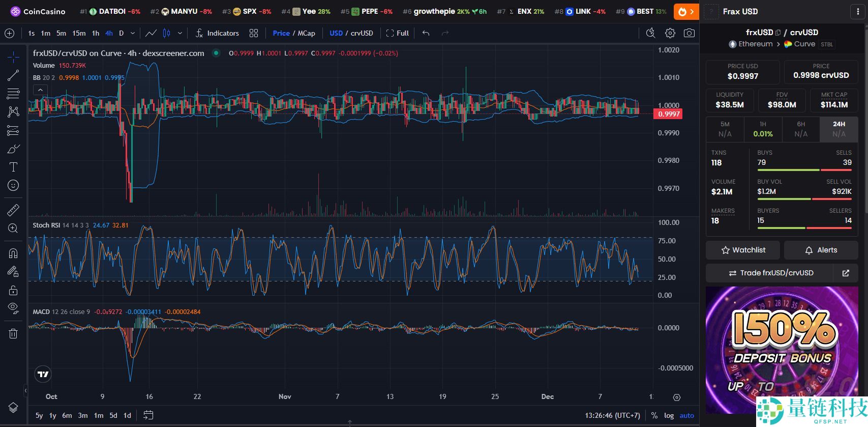The height and width of the screenshot is (427, 868).
Task: Add pair to Watchlist
Action: pos(743,250)
